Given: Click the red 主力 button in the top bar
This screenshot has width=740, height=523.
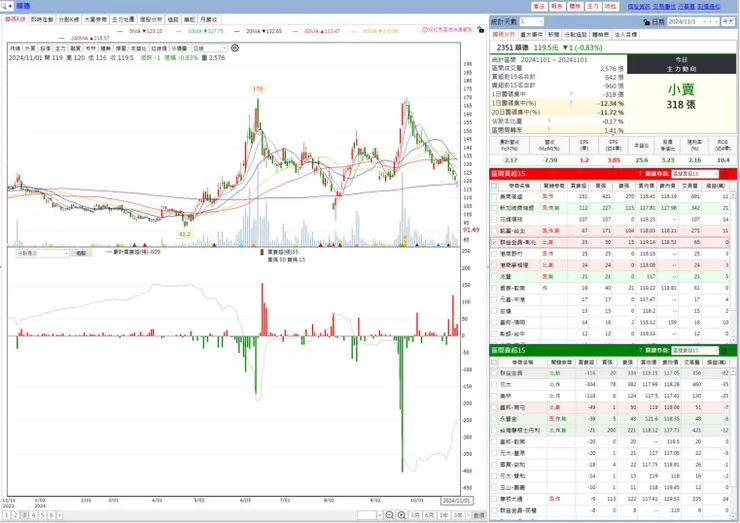Looking at the screenshot, I should click(592, 6).
